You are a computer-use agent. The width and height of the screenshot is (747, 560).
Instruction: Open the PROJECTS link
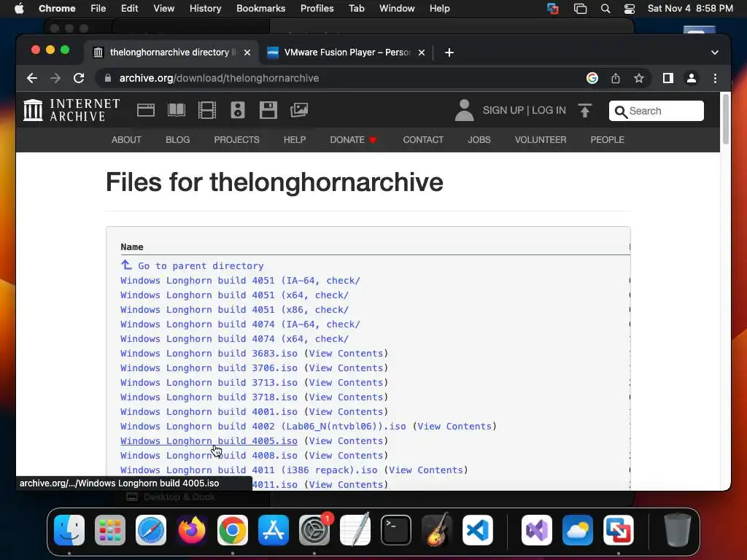(237, 139)
